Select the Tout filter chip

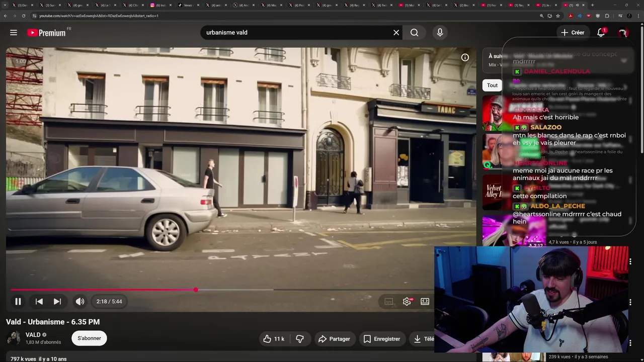[x=492, y=85]
